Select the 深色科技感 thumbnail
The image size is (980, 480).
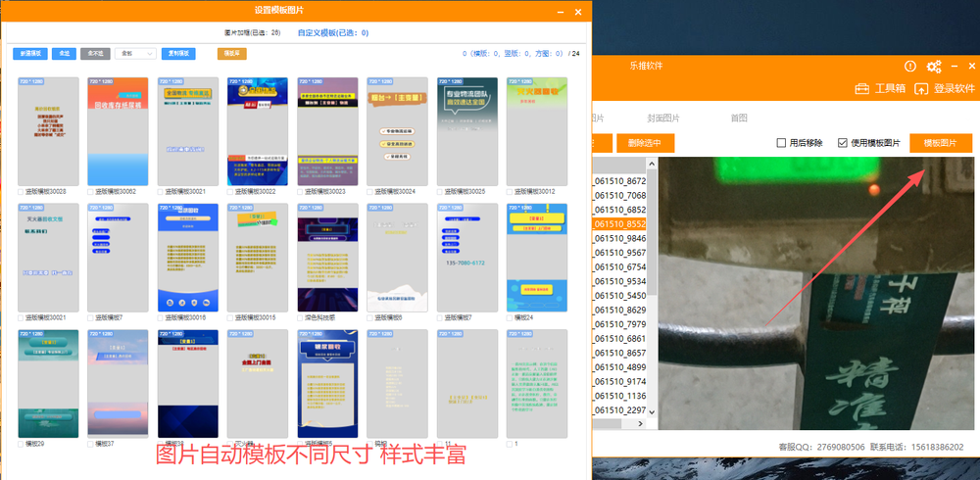click(327, 258)
